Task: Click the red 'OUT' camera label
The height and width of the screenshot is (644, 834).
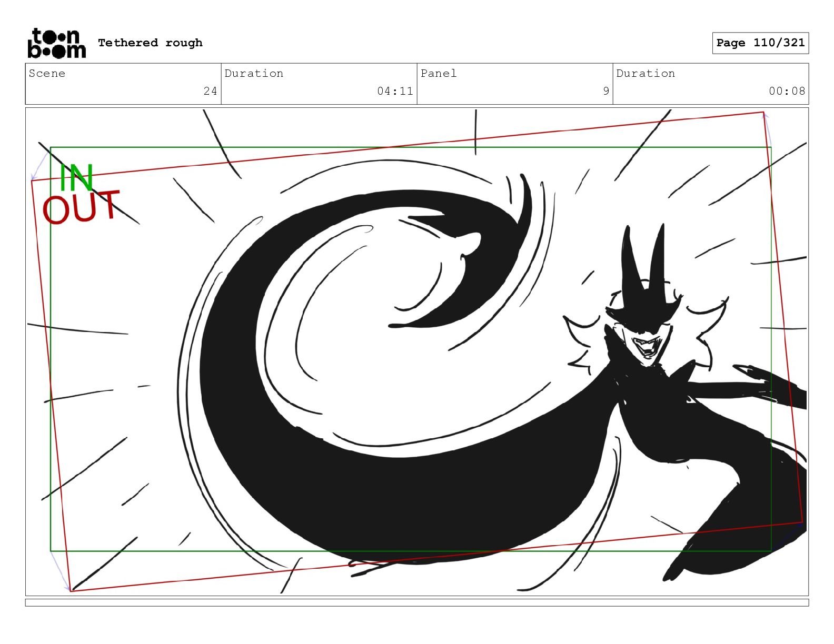Action: click(81, 207)
